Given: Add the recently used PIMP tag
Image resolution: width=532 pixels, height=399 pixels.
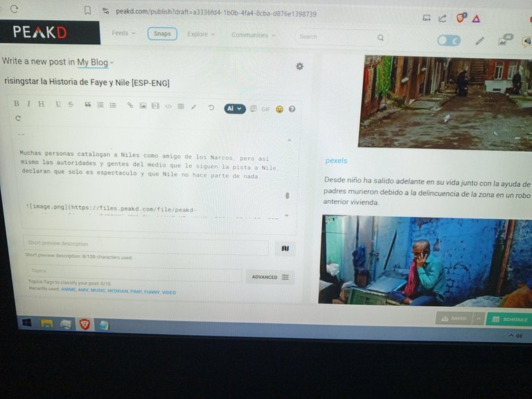Looking at the screenshot, I should (136, 292).
